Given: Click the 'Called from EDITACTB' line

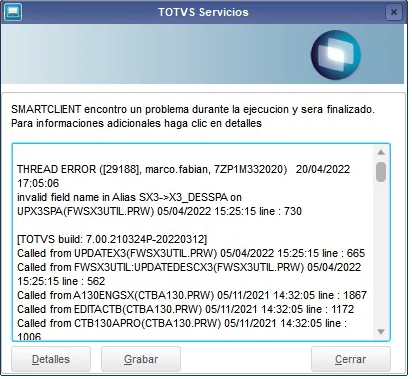Looking at the screenshot, I should (x=186, y=309).
